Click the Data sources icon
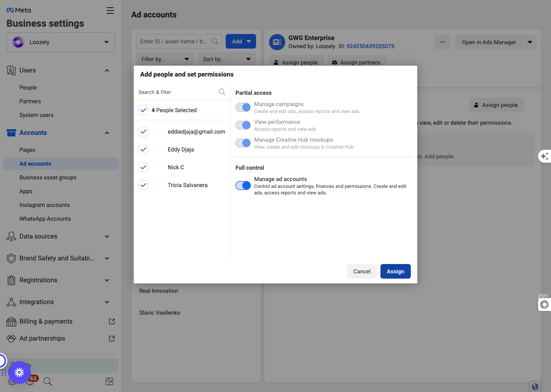 point(11,236)
